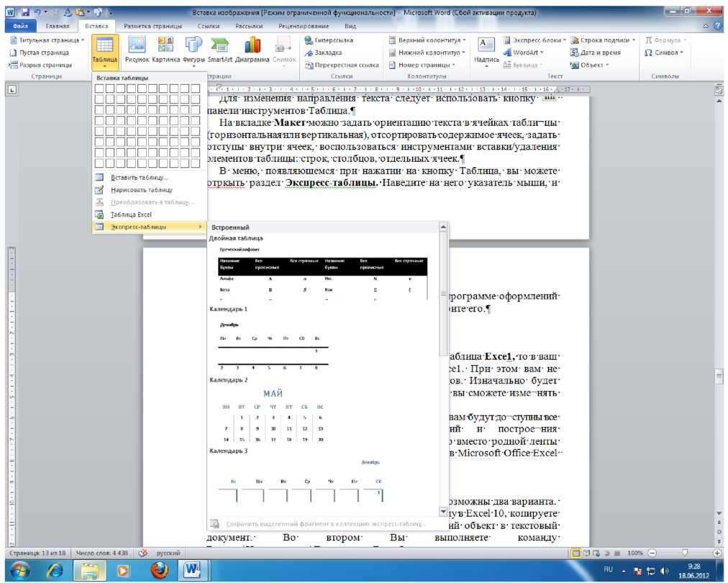Add a Закладка bookmark

pos(323,53)
